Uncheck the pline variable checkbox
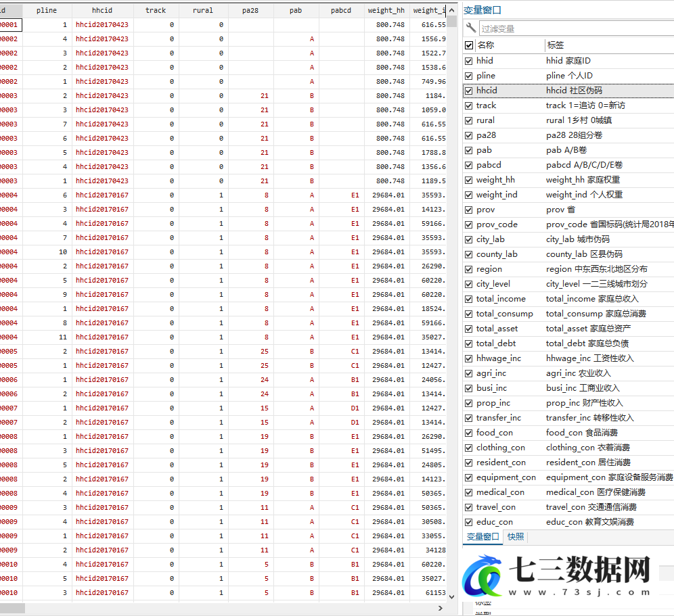The image size is (674, 616). 468,76
